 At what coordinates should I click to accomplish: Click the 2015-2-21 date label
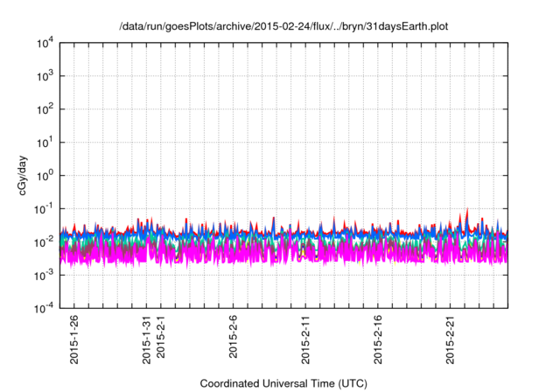(x=451, y=339)
